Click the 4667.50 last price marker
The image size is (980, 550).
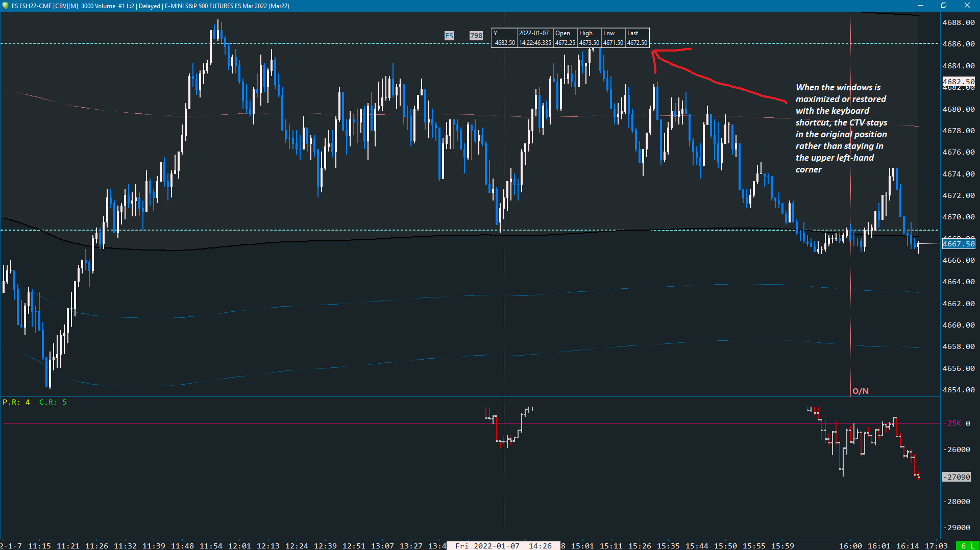pyautogui.click(x=959, y=244)
